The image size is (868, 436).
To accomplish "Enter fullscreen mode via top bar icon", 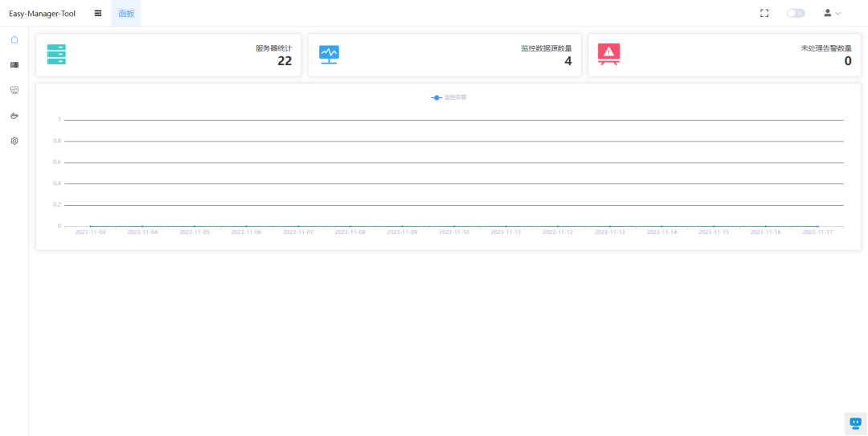I will [x=764, y=13].
